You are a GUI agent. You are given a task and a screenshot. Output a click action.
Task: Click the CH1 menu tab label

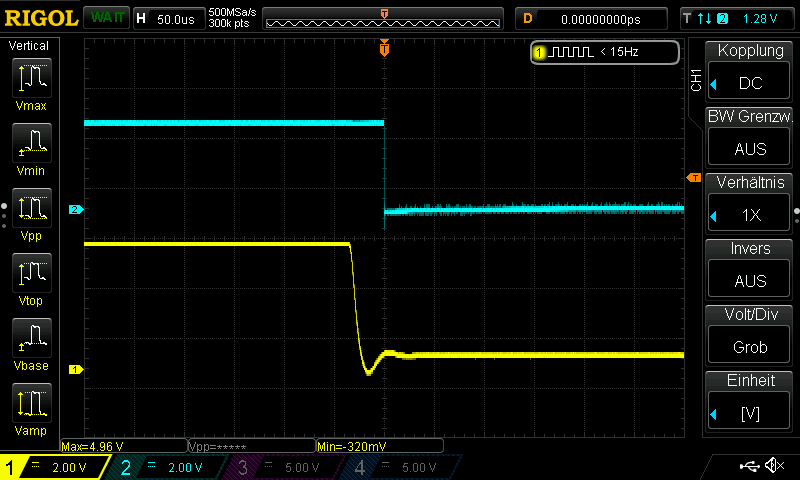(696, 80)
